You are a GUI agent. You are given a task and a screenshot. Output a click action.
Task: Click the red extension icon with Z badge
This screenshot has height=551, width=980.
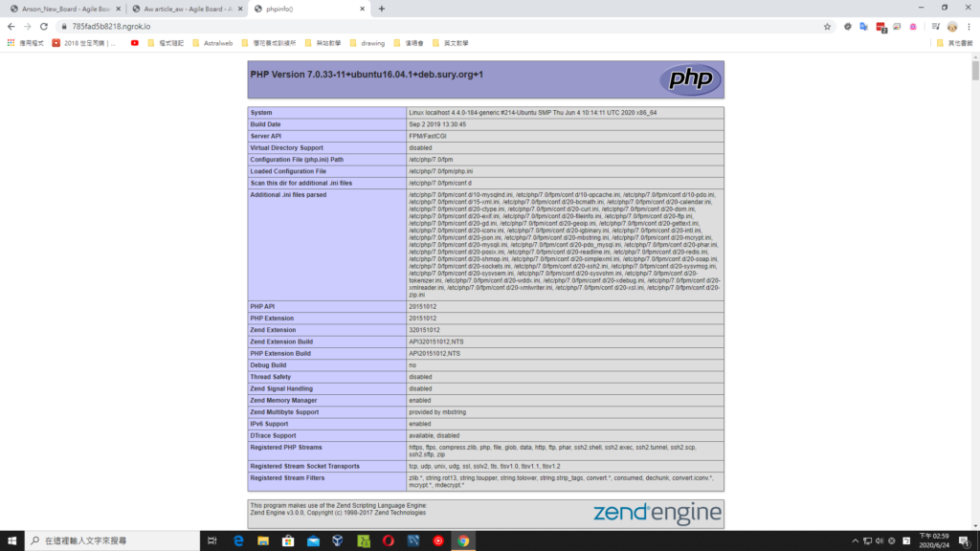(880, 27)
